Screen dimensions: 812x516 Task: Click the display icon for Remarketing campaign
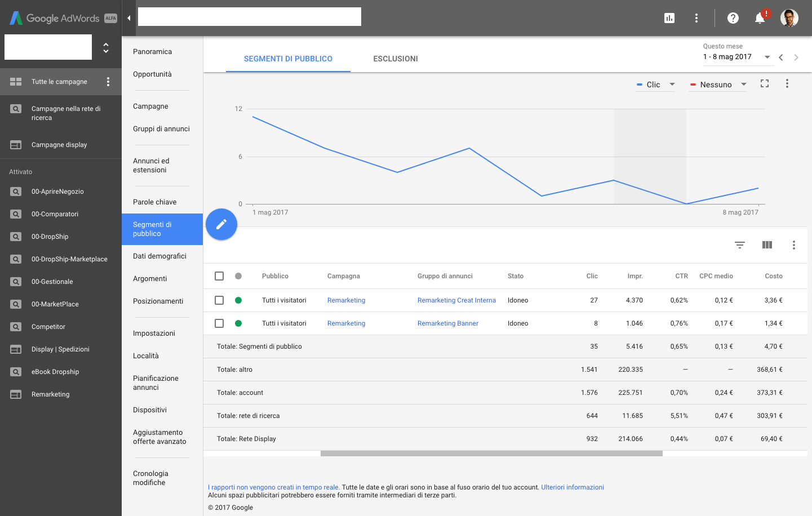[x=16, y=394]
